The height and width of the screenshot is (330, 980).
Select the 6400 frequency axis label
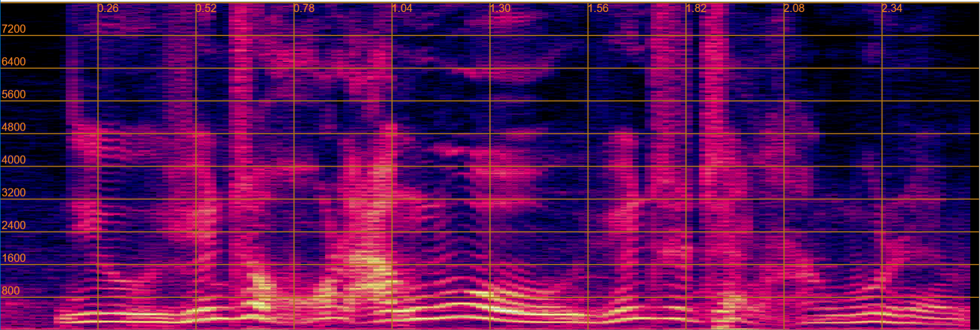pos(14,62)
